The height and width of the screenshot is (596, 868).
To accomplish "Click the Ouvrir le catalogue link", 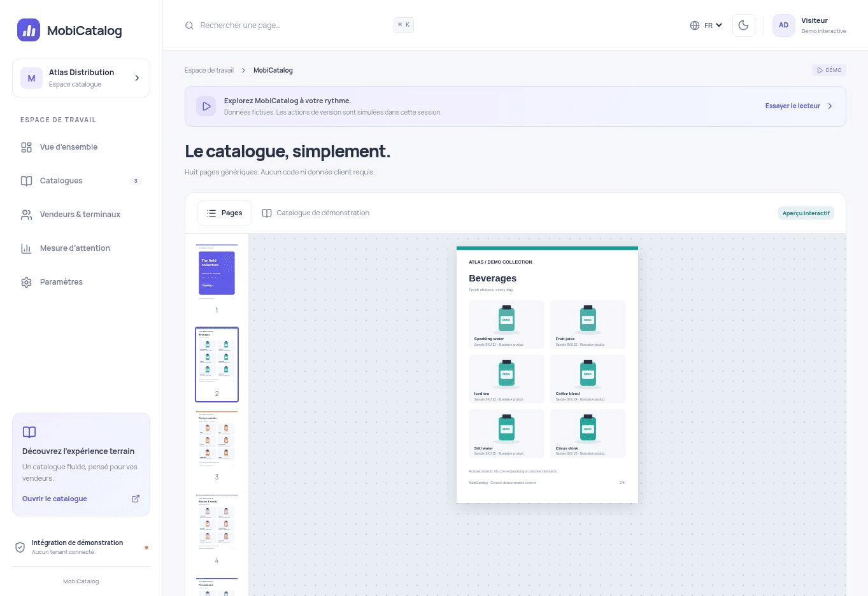I will [55, 499].
